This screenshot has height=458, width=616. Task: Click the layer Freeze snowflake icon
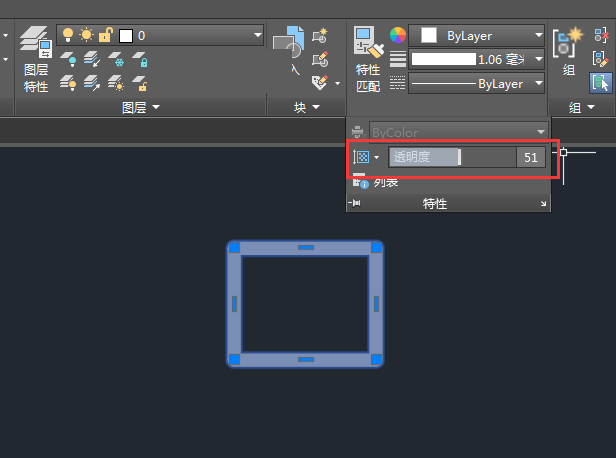(116, 59)
